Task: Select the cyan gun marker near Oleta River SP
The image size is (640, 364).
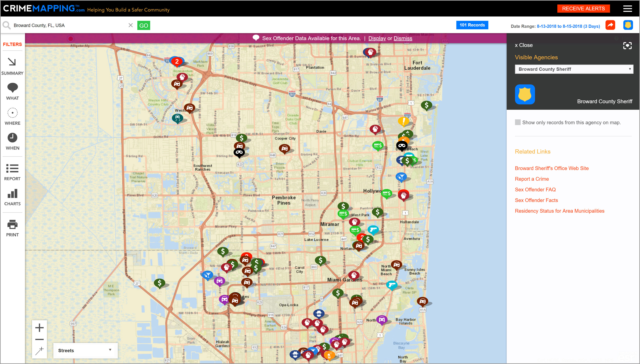Action: coord(391,285)
